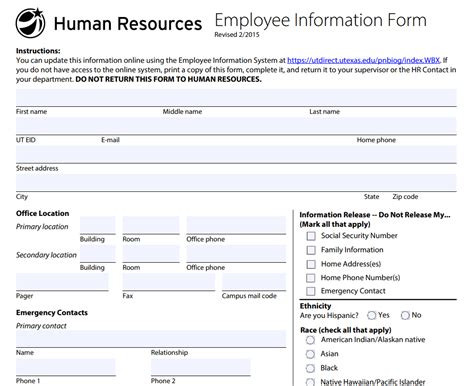Focus the Secondary location Room field
Viewport: 474px width, 386px height.
(x=151, y=254)
